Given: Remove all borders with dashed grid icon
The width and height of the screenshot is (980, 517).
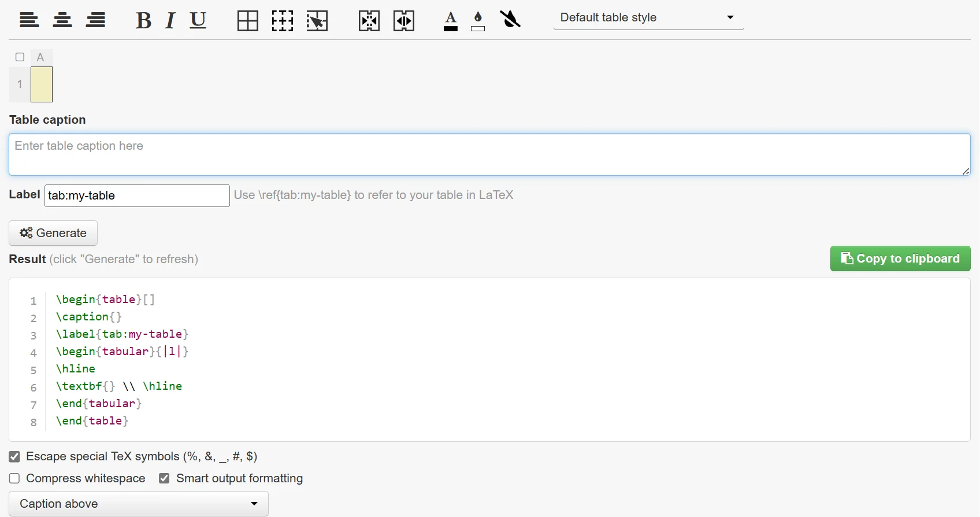Looking at the screenshot, I should 283,21.
